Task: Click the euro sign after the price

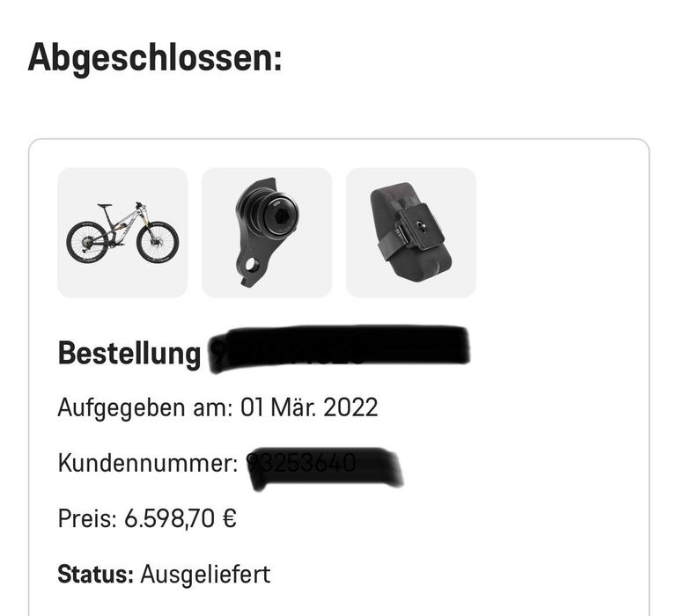Action: pos(228,519)
